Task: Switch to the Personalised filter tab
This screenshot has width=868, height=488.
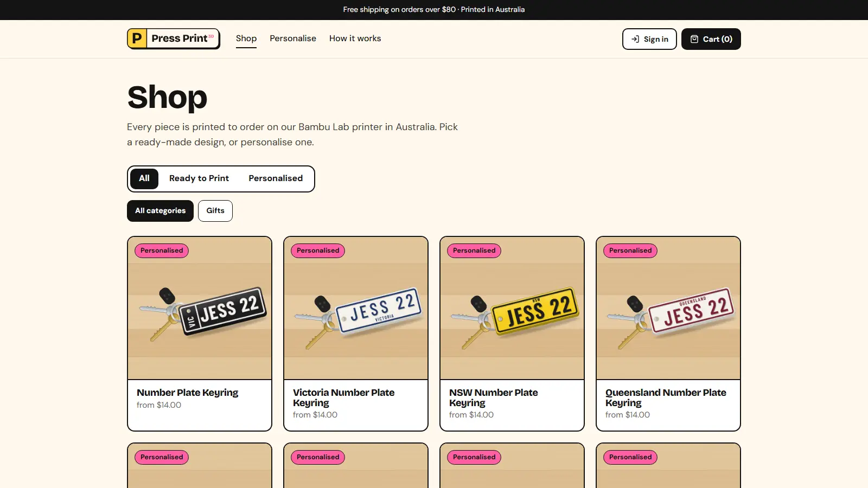Action: (x=276, y=178)
